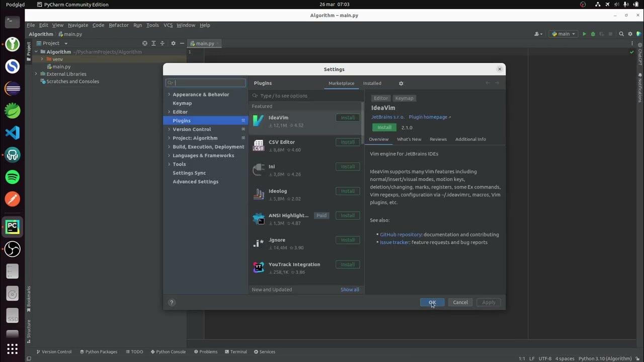
Task: Run the main configuration with the green play icon
Action: pyautogui.click(x=584, y=34)
